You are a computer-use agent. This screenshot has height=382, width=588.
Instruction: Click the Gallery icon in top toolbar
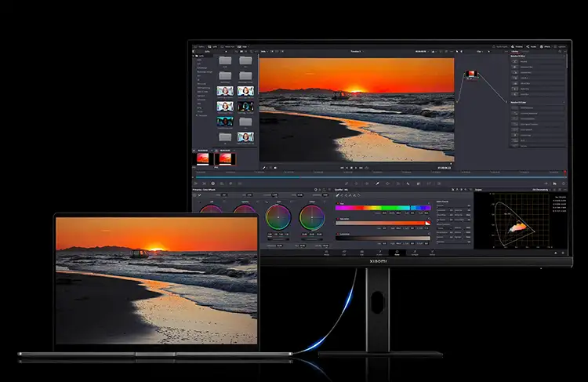[x=199, y=48]
